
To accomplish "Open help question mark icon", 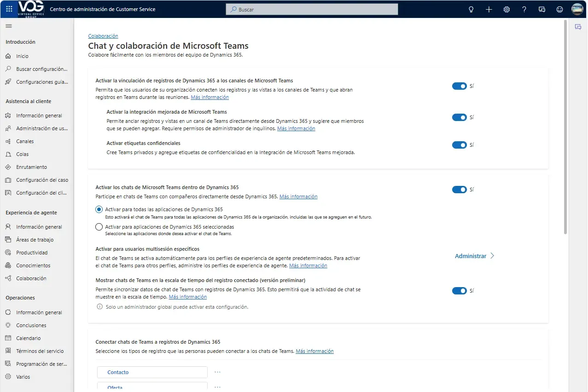I will point(524,9).
